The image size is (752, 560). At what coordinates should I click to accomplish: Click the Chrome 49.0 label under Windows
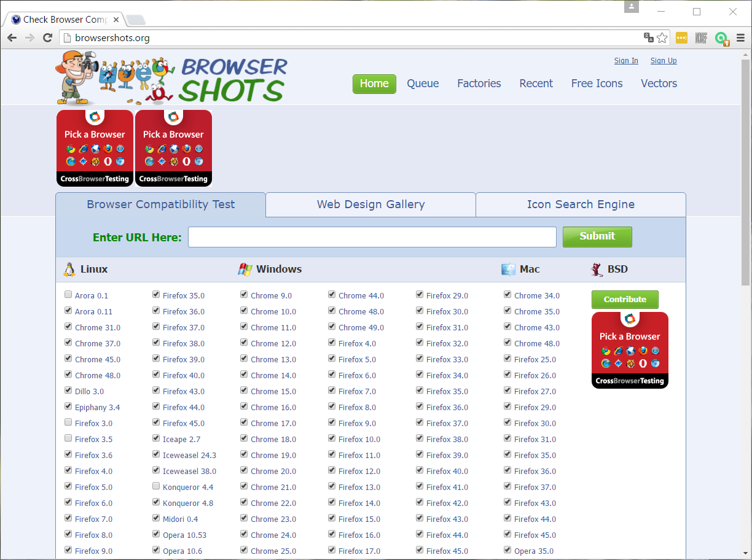[361, 327]
